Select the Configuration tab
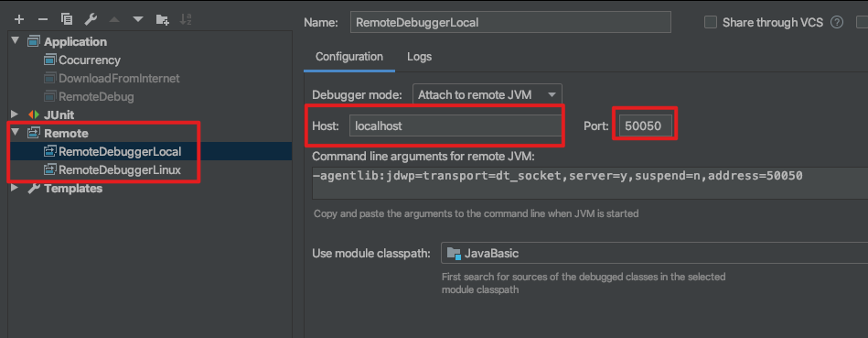This screenshot has width=868, height=338. [349, 57]
